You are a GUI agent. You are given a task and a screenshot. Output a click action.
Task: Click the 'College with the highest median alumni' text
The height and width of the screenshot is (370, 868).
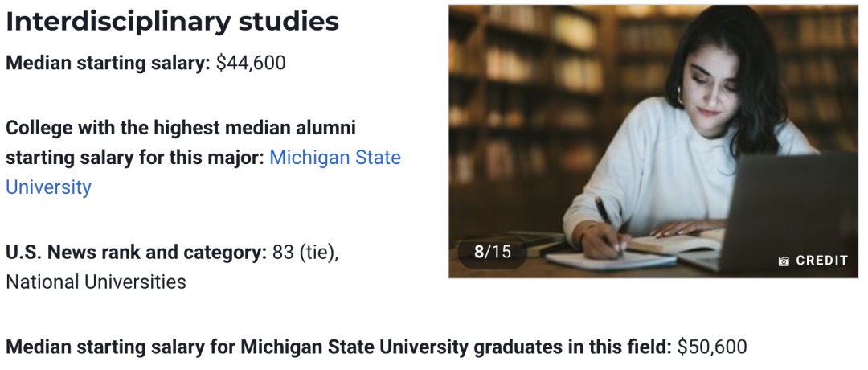click(x=181, y=128)
